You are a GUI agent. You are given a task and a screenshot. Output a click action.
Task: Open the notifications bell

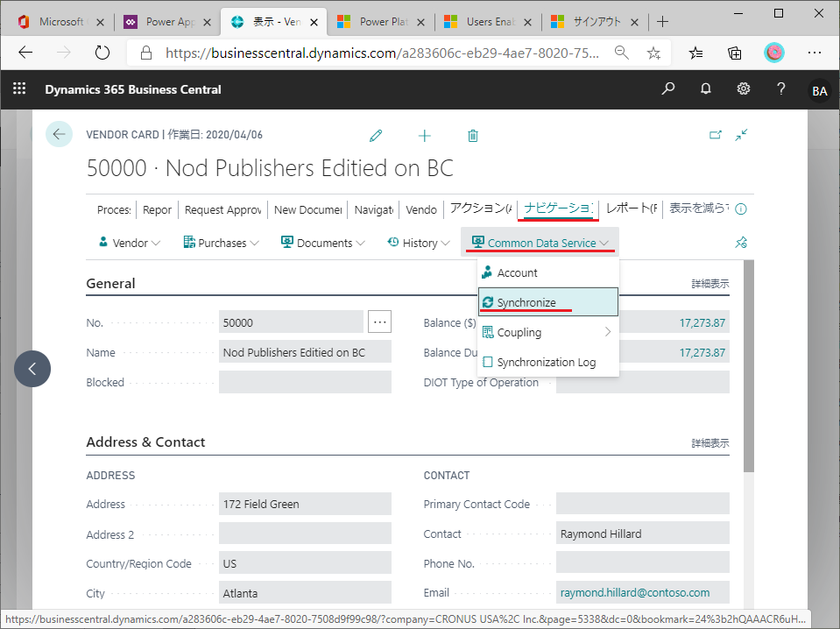pyautogui.click(x=705, y=89)
